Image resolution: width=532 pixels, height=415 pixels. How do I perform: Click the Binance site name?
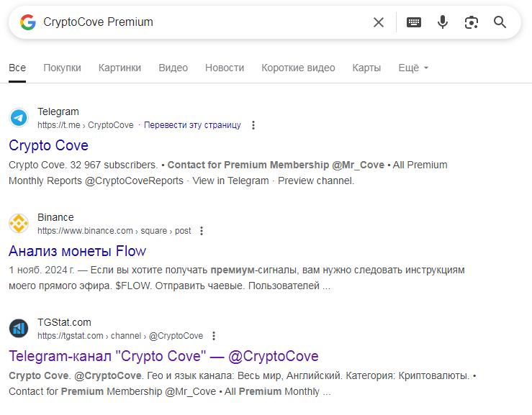(55, 217)
